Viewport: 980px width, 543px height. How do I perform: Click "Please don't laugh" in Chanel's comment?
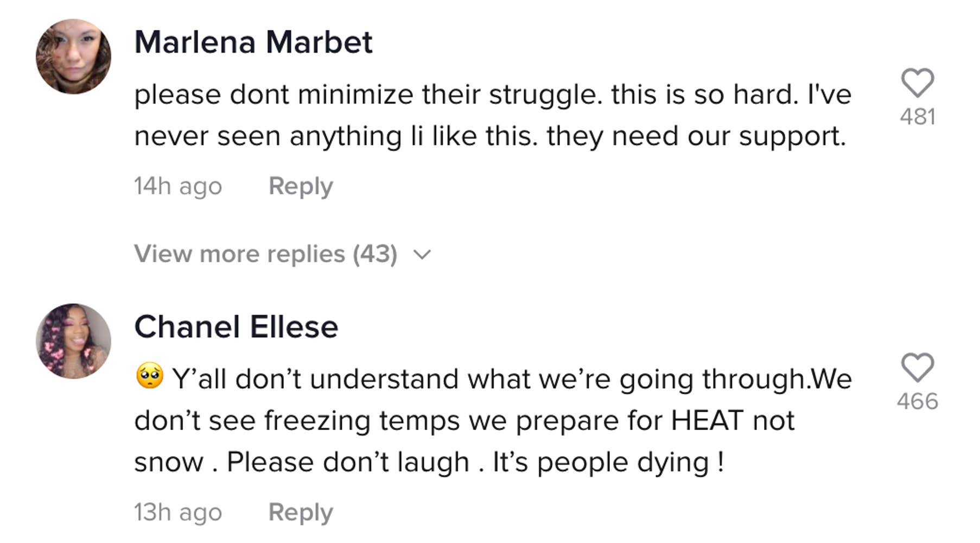coord(347,462)
